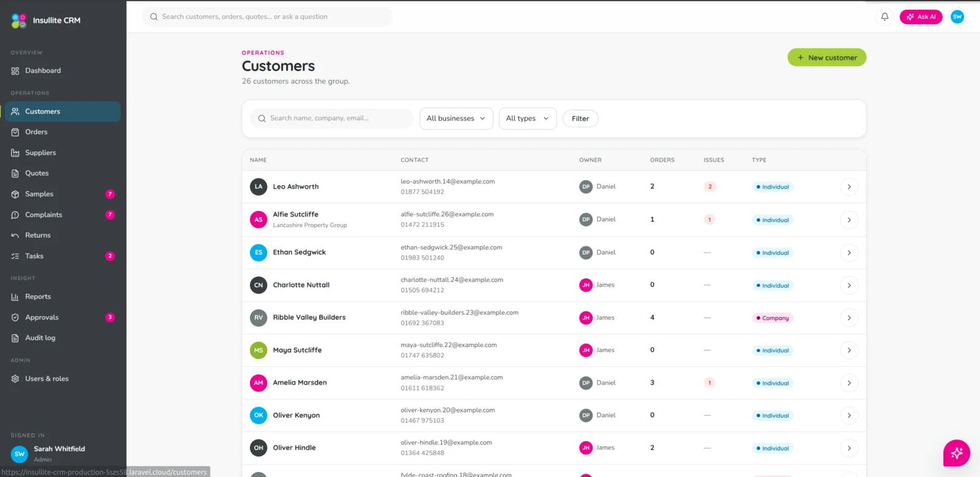Screen dimensions: 980x477
Task: Open the All businesses dropdown
Action: coord(456,118)
